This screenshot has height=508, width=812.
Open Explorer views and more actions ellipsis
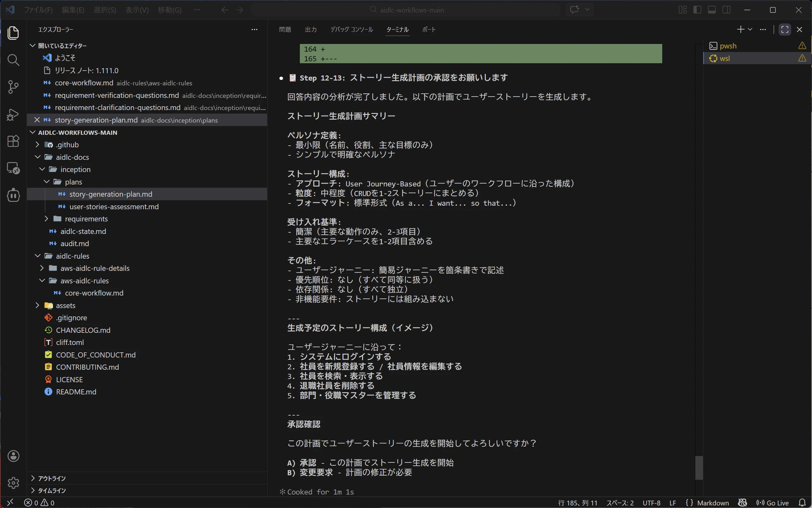(254, 30)
